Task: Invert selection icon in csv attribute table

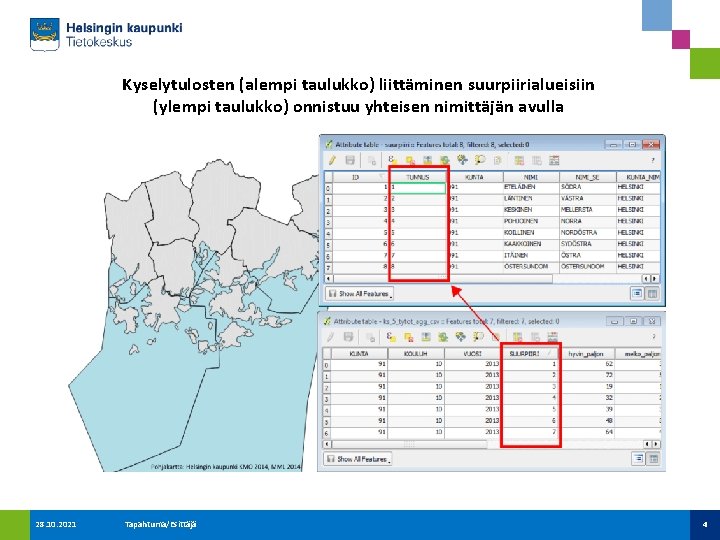Action: pos(443,337)
